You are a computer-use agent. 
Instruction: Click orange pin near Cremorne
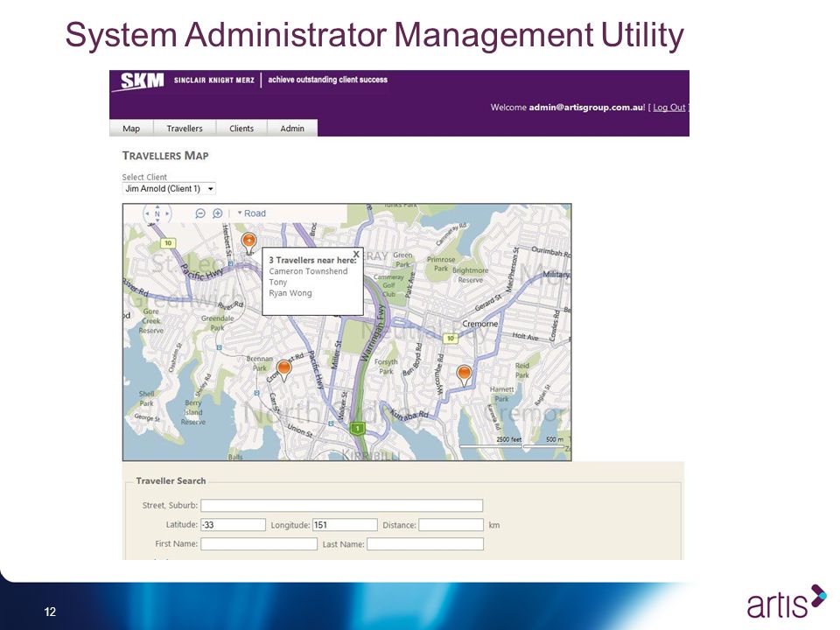(464, 374)
